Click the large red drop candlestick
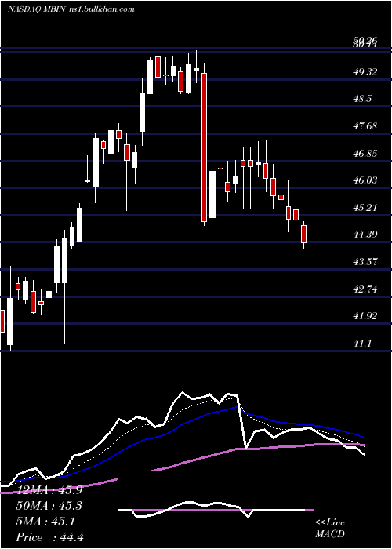The height and width of the screenshot is (549, 392). [x=204, y=147]
